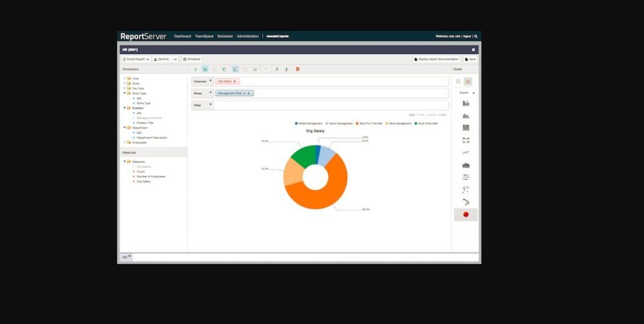This screenshot has width=644, height=324.
Task: Click the save button
Action: click(x=470, y=59)
